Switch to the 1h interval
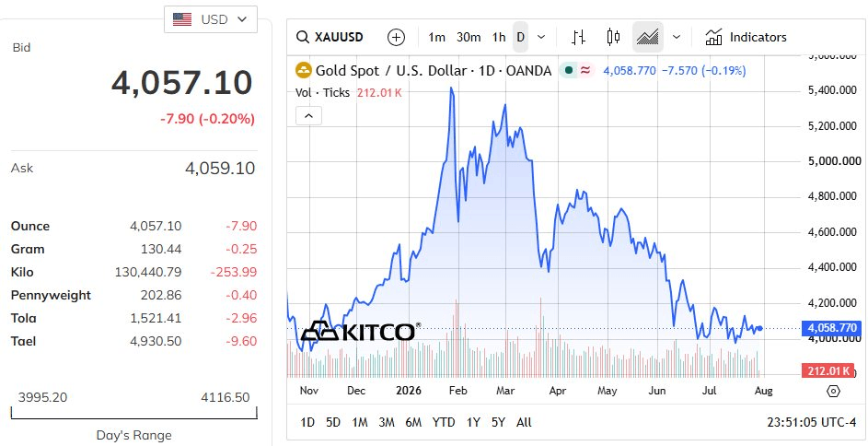This screenshot has width=868, height=446. (499, 37)
